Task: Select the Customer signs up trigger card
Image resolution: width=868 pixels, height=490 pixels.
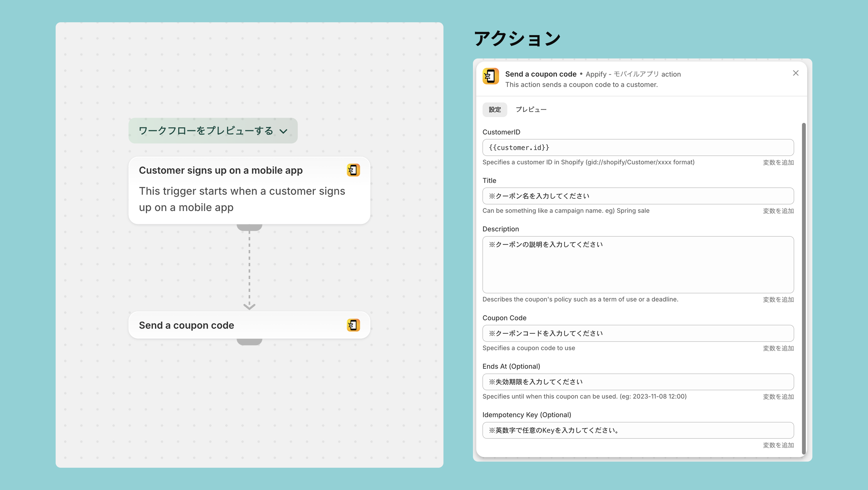Action: click(x=249, y=190)
